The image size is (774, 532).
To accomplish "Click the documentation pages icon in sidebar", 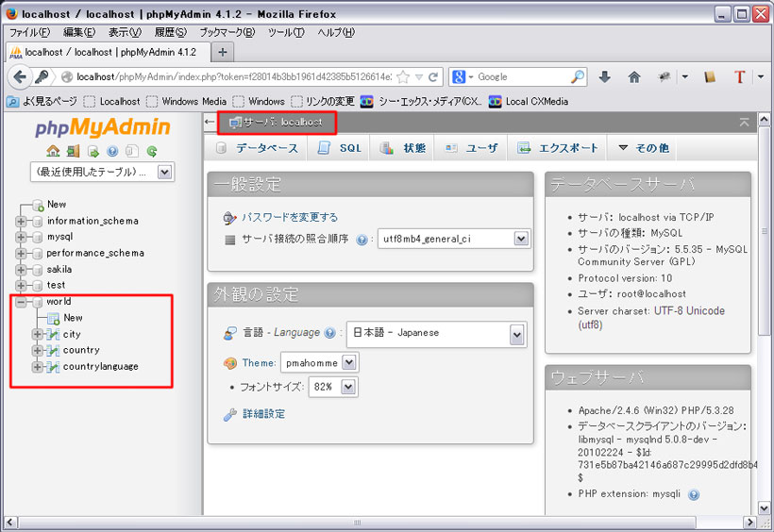I will pos(132,151).
